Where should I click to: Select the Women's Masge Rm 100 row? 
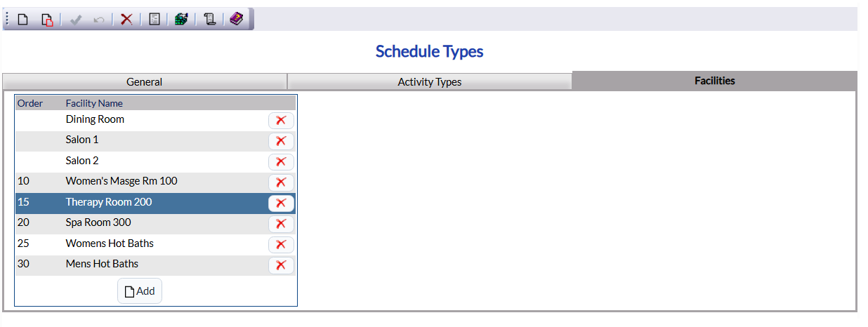(155, 182)
